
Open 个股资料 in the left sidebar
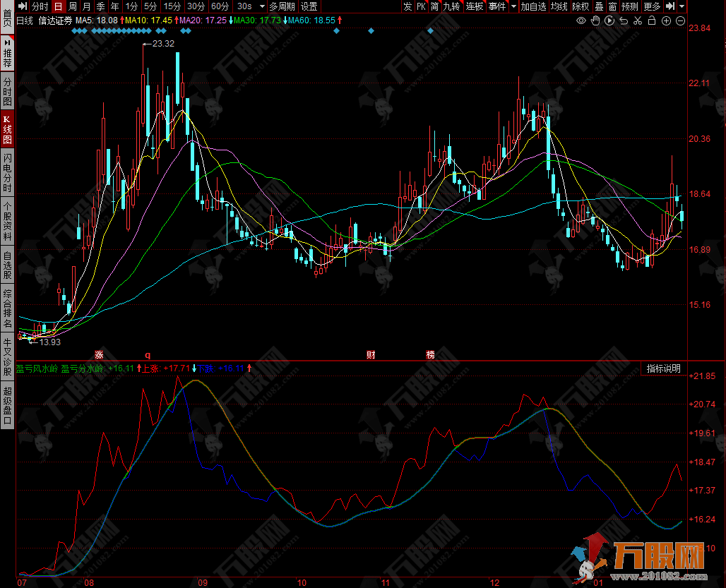coord(7,221)
